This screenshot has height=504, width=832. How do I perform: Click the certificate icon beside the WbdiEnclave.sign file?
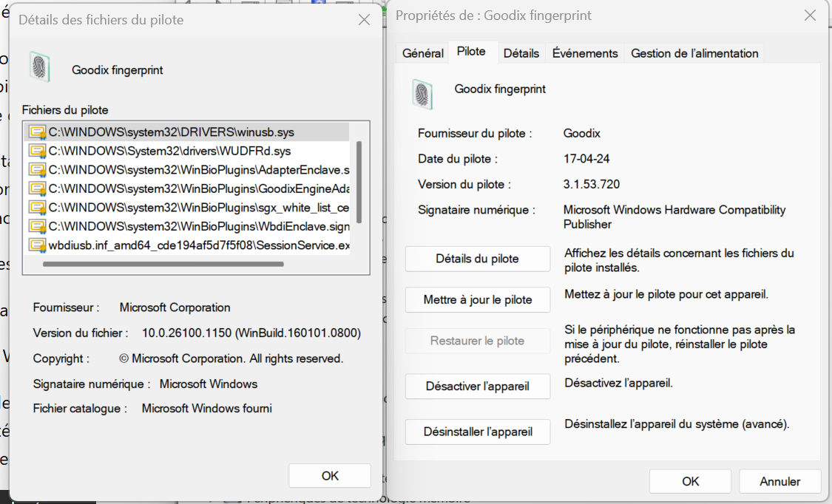click(x=38, y=226)
